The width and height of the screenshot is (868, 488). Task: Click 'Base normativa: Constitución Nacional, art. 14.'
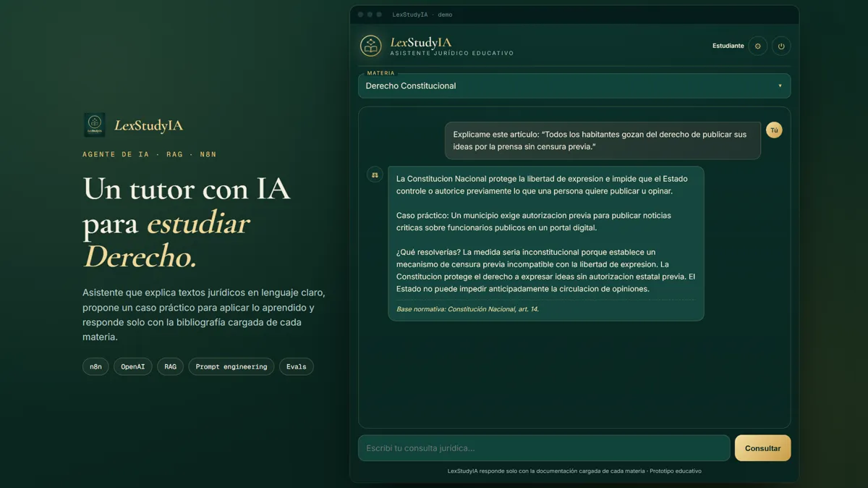(467, 309)
